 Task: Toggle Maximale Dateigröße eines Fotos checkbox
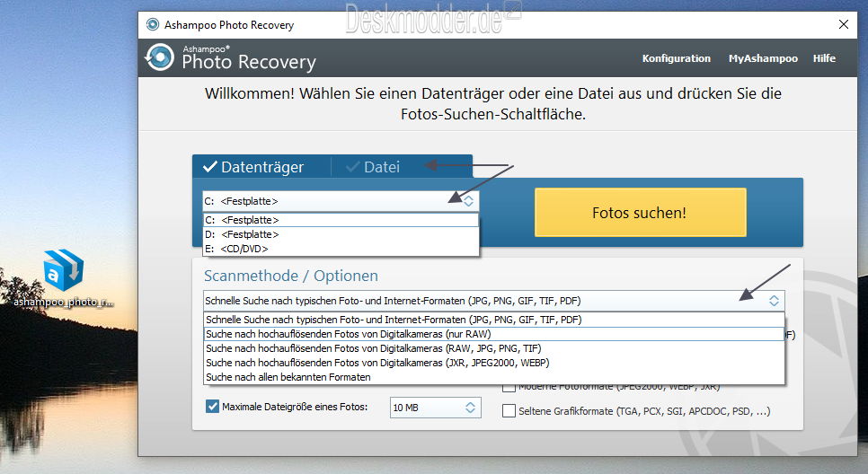212,407
